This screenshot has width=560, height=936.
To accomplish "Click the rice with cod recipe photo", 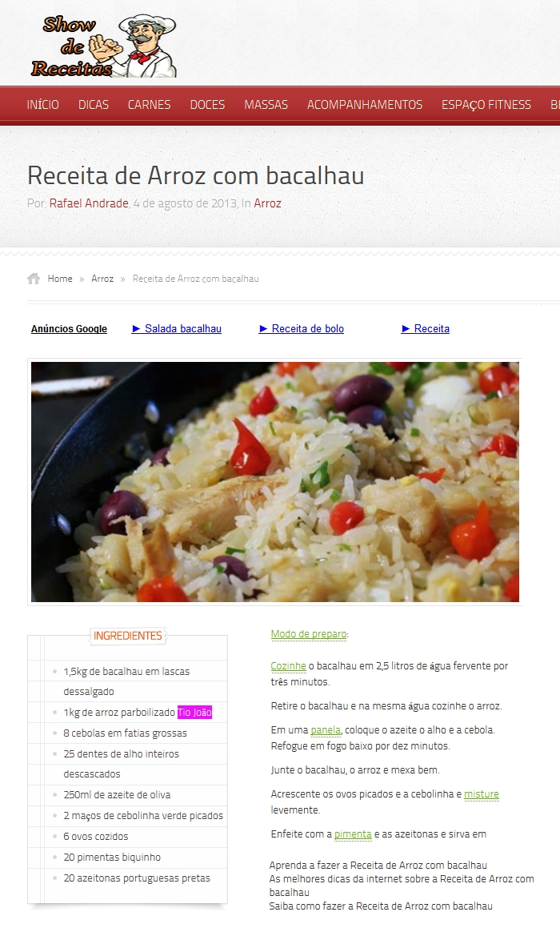I will [275, 482].
